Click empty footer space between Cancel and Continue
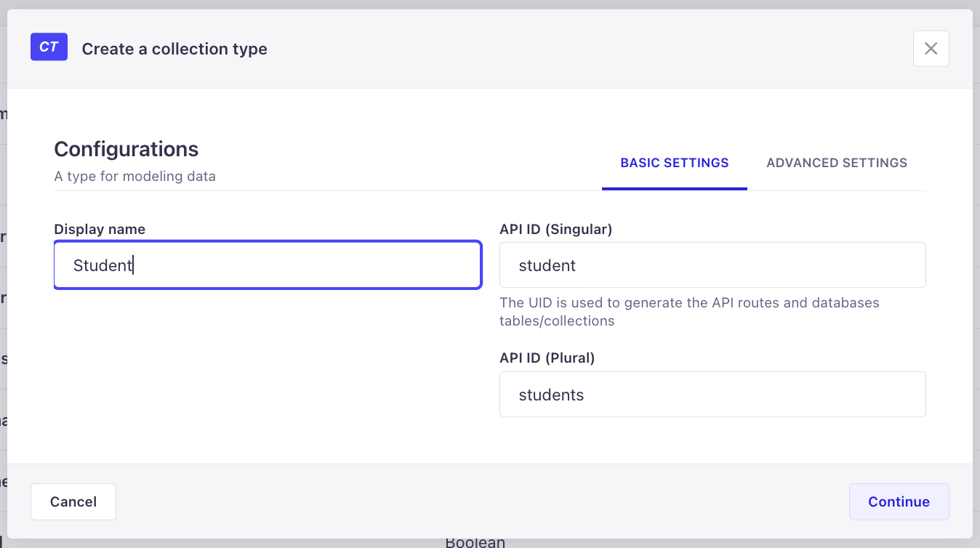Image resolution: width=980 pixels, height=548 pixels. (480, 501)
